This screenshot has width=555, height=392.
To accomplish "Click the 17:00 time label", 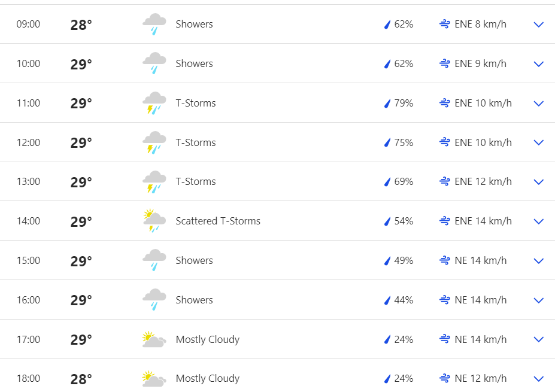I will tap(28, 339).
